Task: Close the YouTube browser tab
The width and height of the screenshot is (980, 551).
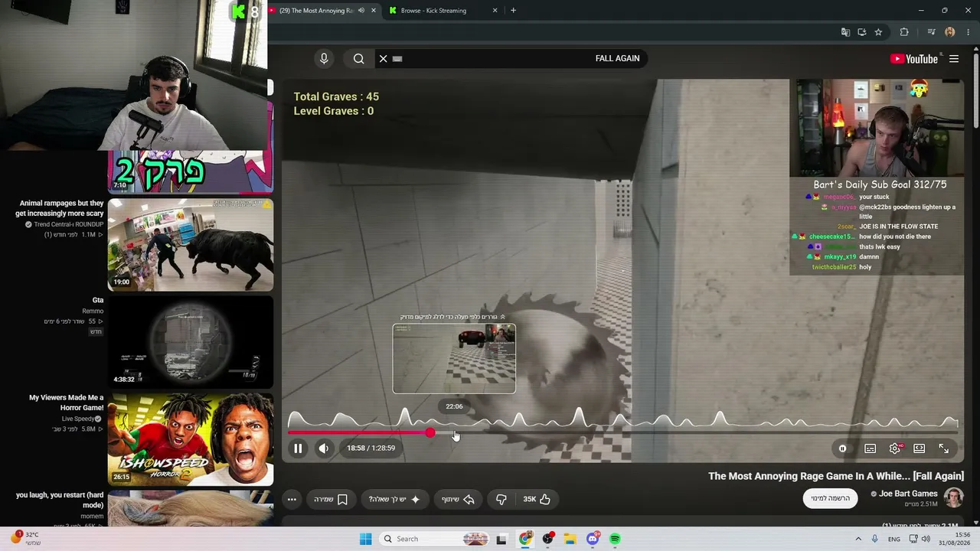Action: 374,11
